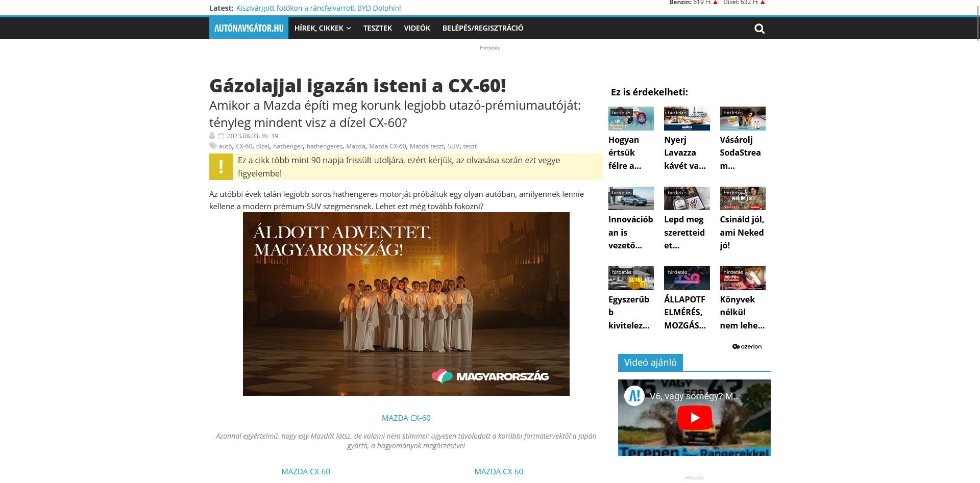This screenshot has width=980, height=483.
Task: Click the search magnifier icon in navbar
Action: pyautogui.click(x=759, y=29)
